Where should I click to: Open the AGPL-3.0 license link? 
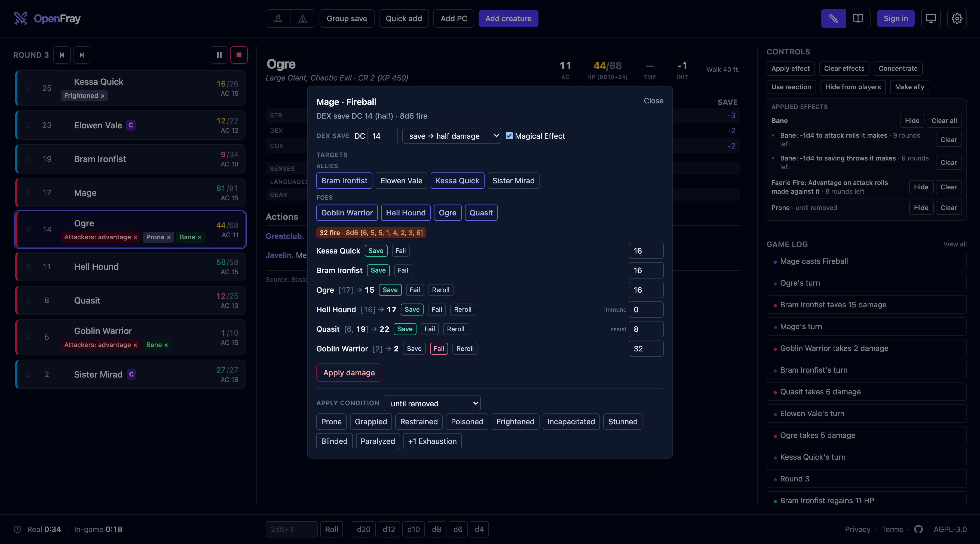point(950,529)
